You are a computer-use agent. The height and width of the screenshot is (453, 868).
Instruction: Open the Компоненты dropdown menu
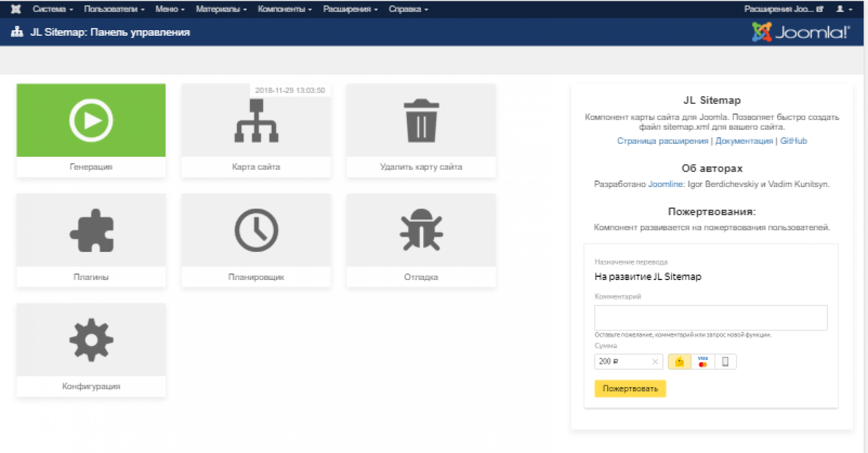[285, 9]
